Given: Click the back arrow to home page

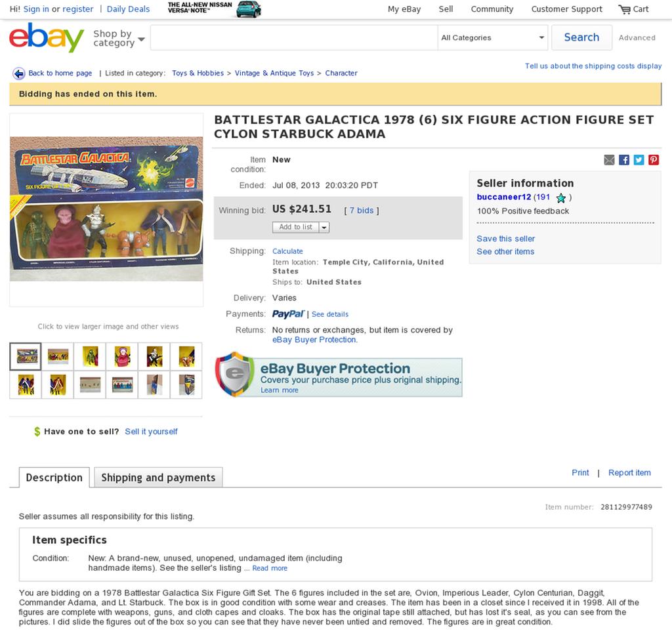Looking at the screenshot, I should coord(18,73).
